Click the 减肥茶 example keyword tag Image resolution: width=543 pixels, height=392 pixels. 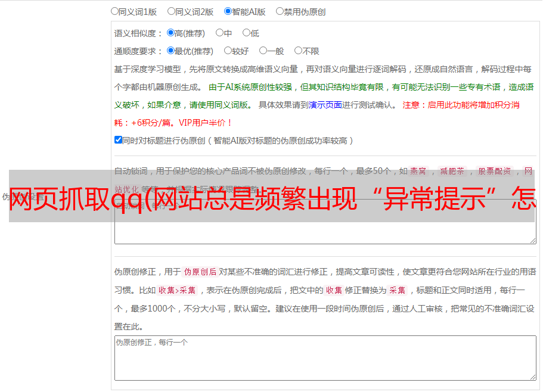point(452,171)
